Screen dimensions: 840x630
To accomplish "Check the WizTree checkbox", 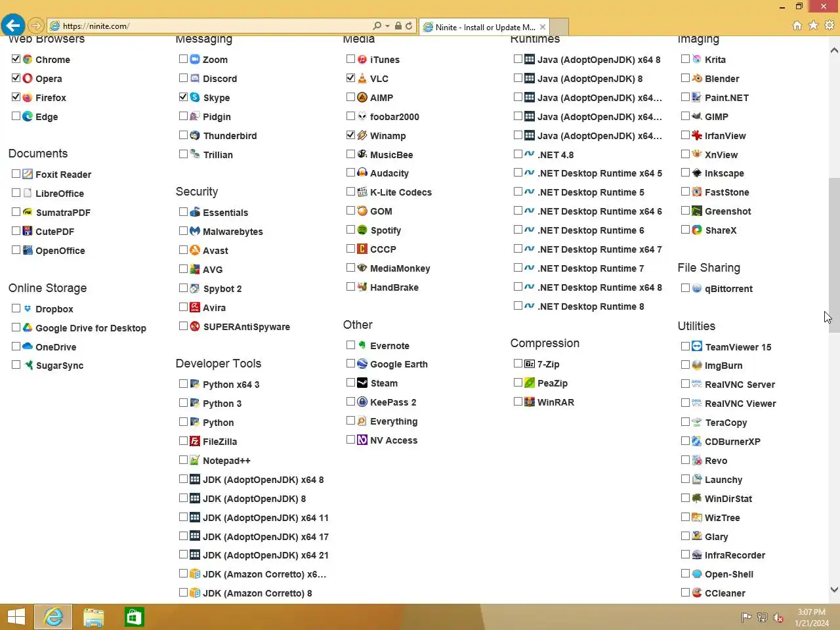I will pos(685,517).
